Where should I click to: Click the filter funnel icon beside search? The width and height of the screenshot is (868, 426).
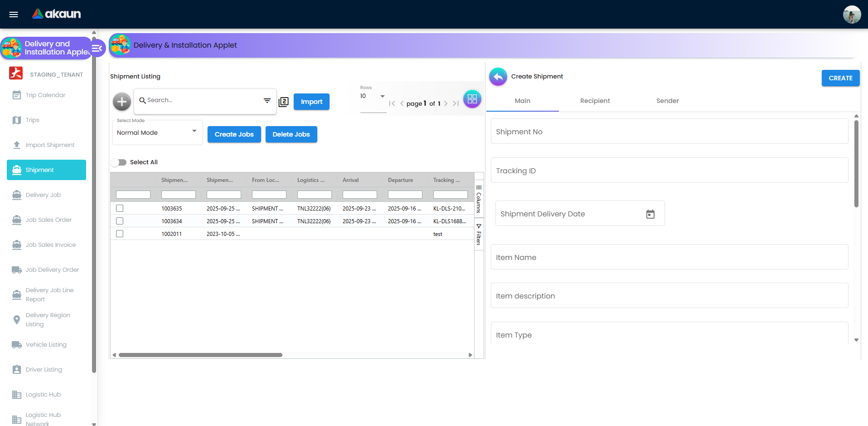click(267, 101)
